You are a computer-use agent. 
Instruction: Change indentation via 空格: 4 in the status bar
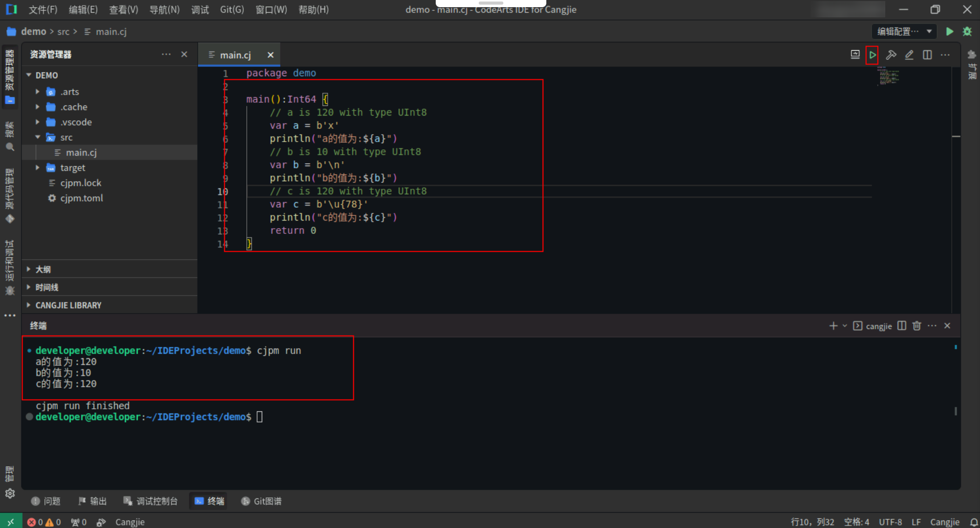tap(857, 522)
